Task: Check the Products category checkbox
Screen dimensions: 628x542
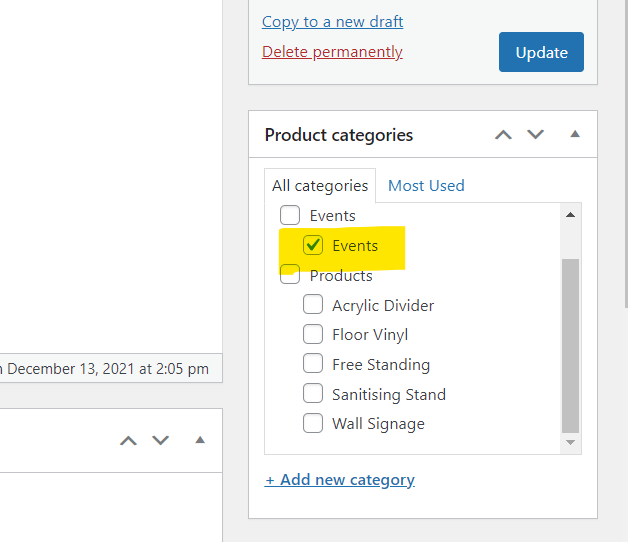Action: (x=290, y=275)
